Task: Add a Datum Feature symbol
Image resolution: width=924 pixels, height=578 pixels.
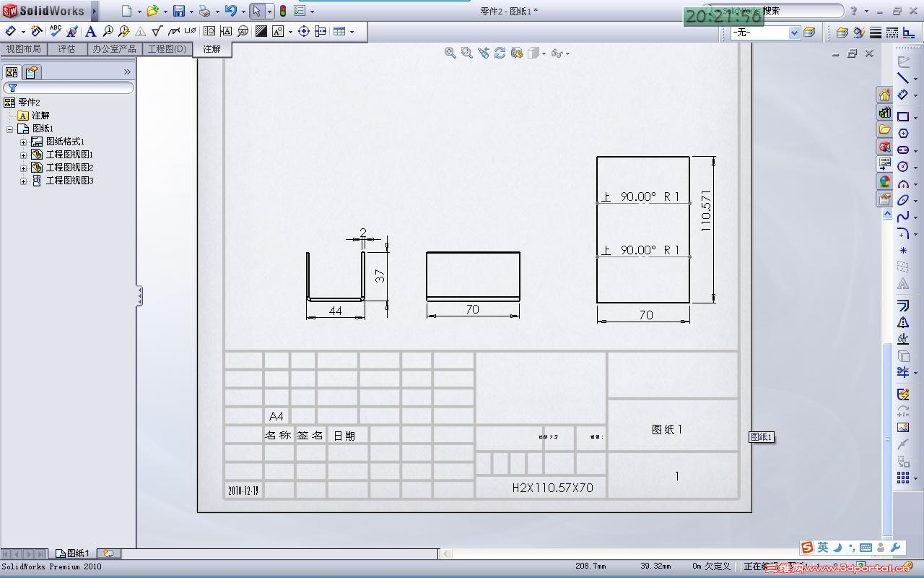Action: 226,31
